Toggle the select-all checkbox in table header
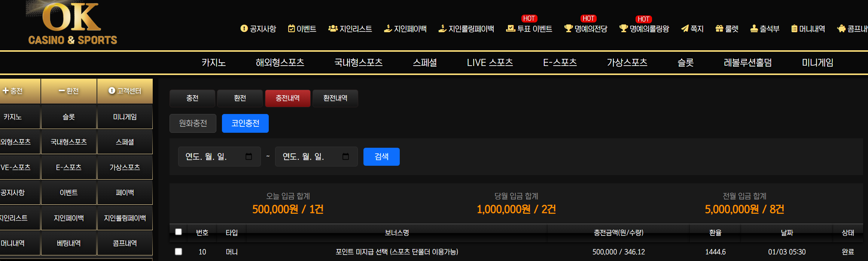Viewport: 868px width, 261px height. 179,232
